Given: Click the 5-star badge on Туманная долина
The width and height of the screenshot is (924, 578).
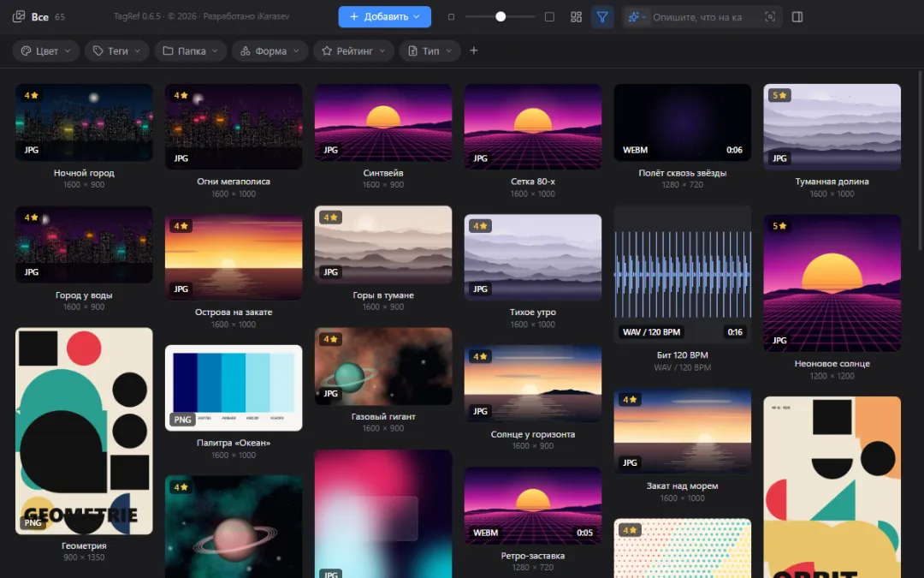Looking at the screenshot, I should coord(779,95).
